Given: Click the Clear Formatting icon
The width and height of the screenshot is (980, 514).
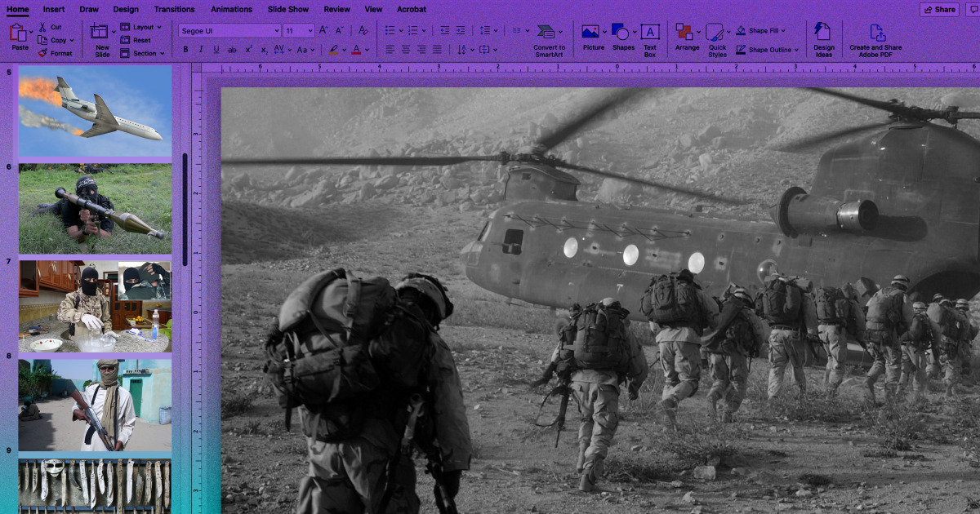Looking at the screenshot, I should coord(363,30).
